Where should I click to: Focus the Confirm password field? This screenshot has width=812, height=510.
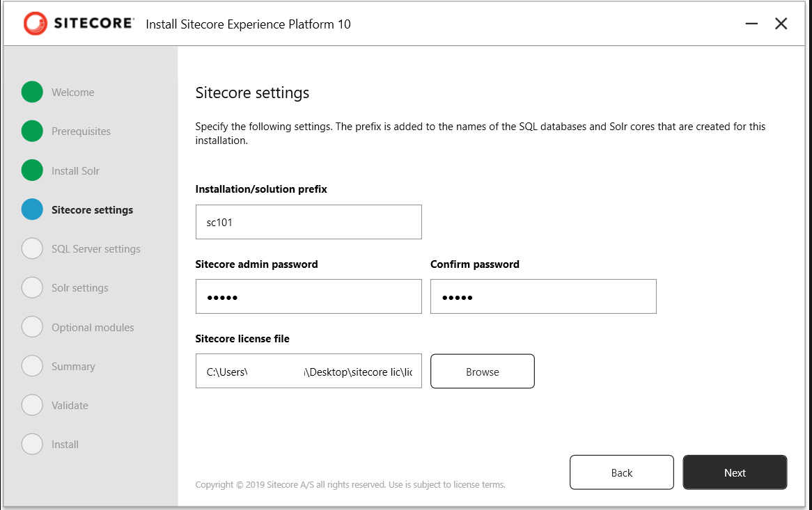pos(543,296)
